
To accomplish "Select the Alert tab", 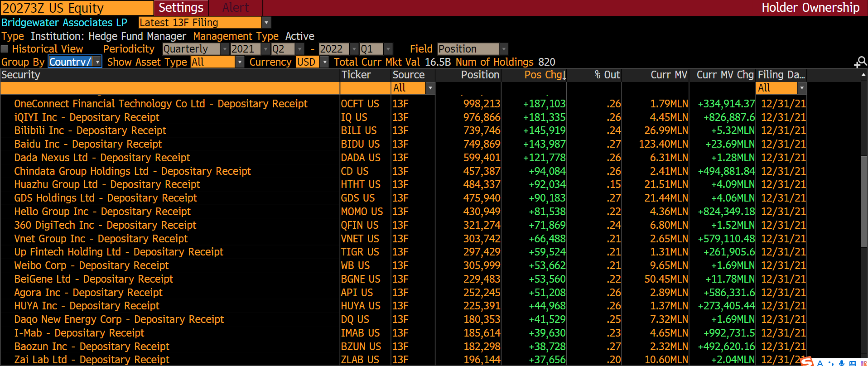I will click(x=236, y=8).
